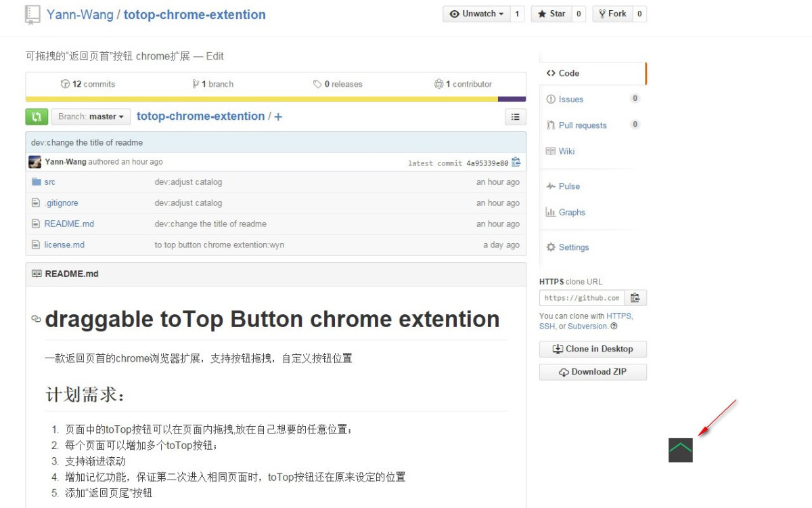
Task: Open the Unwatch notifications dropdown
Action: pos(476,14)
